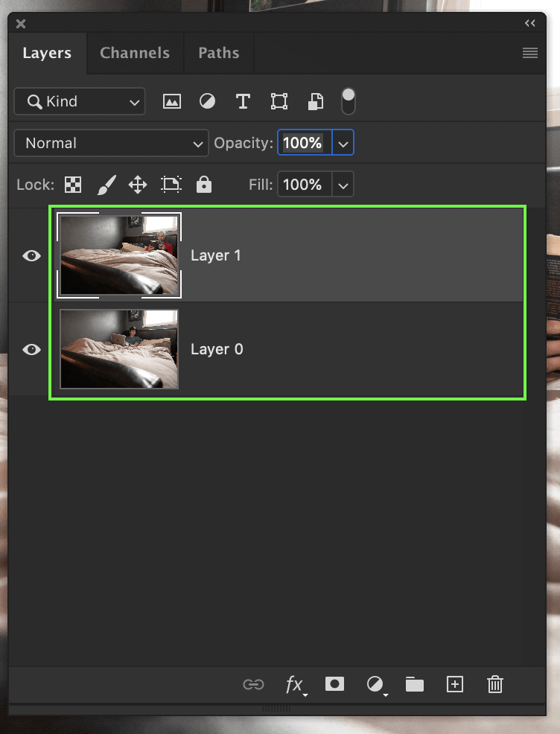Expand the Opacity slider arrow
Screen dimensions: 560x734
[x=343, y=143]
